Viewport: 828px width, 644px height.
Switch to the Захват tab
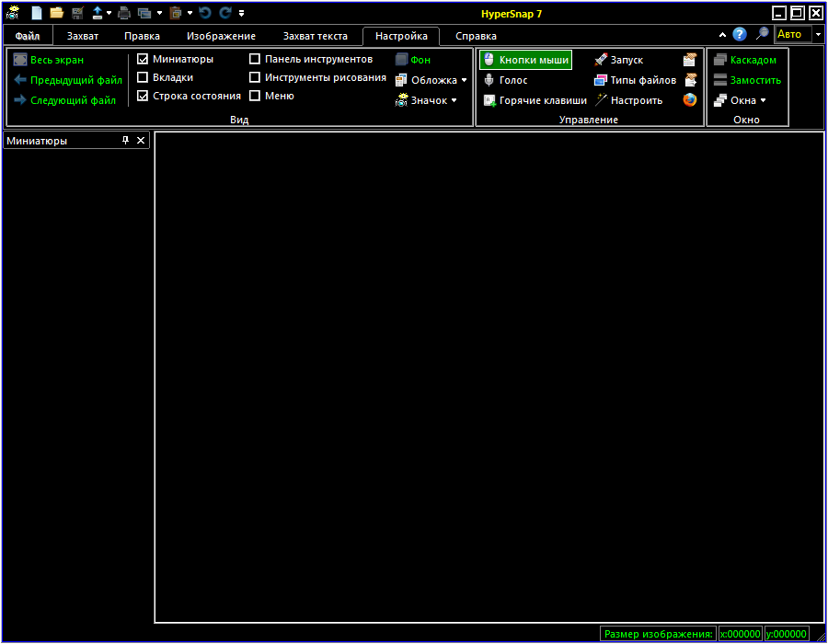tap(83, 36)
